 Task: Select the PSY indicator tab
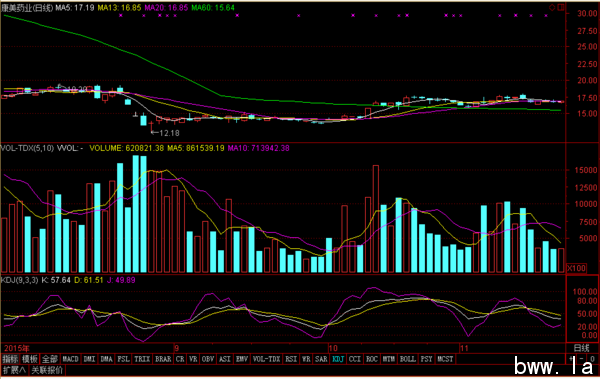click(427, 359)
